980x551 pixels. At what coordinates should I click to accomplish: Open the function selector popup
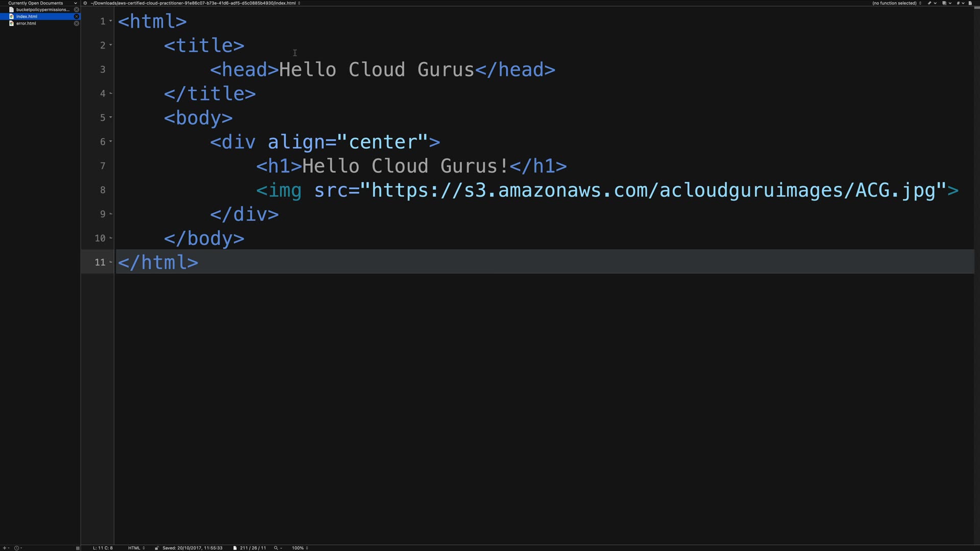click(896, 3)
